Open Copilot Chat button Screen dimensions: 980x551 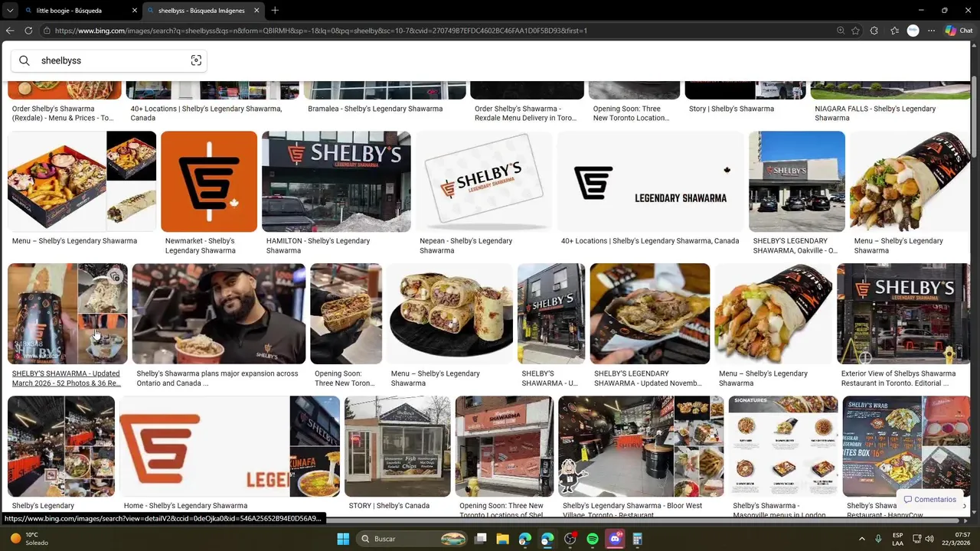[x=959, y=31]
